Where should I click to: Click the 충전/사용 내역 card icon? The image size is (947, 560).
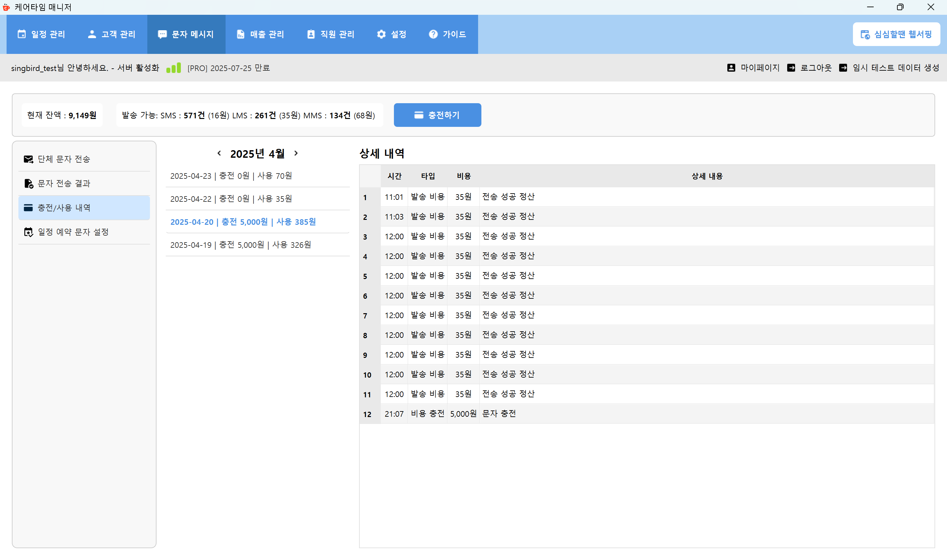tap(29, 208)
